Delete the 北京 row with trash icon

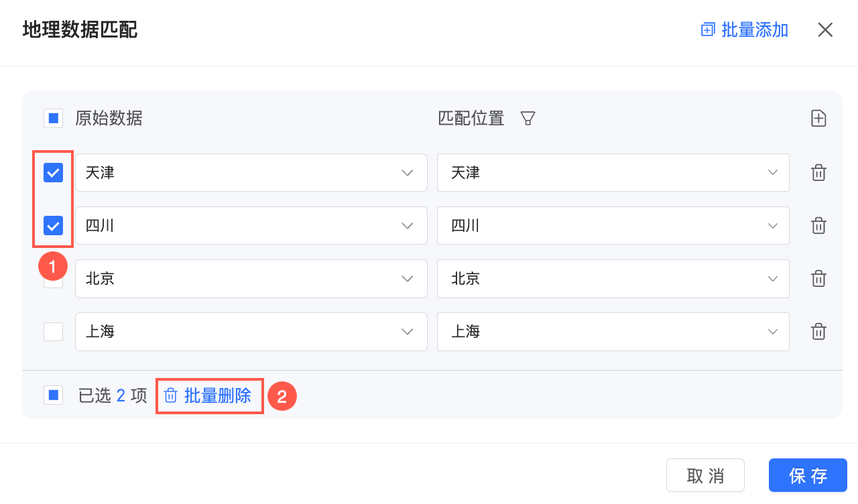pyautogui.click(x=818, y=279)
